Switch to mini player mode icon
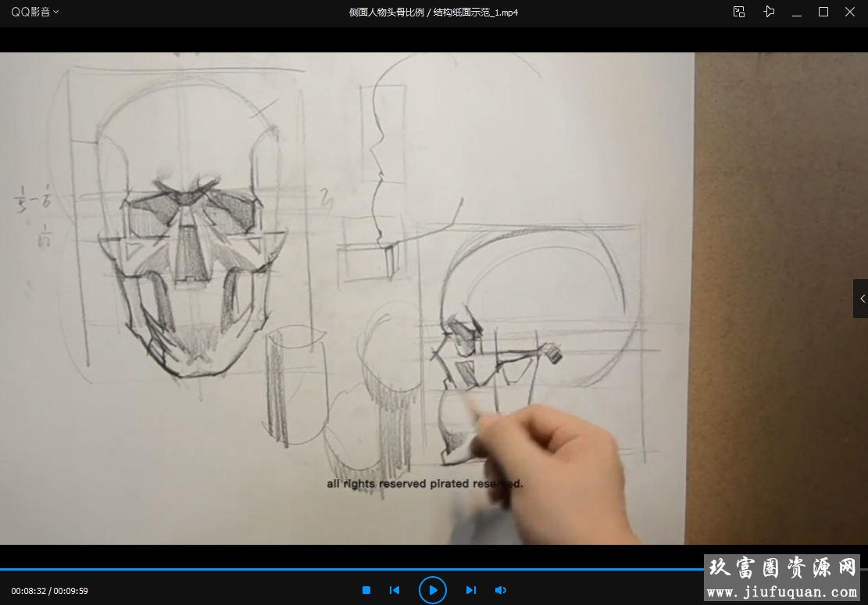868x605 pixels. 739,12
